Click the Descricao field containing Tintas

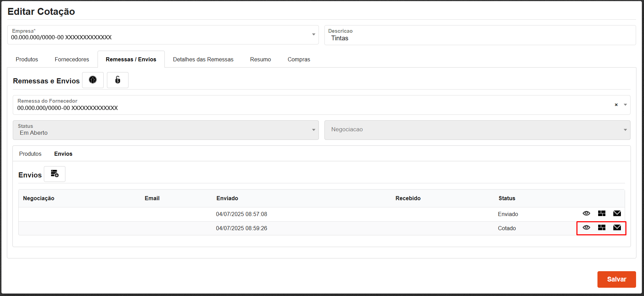(479, 38)
